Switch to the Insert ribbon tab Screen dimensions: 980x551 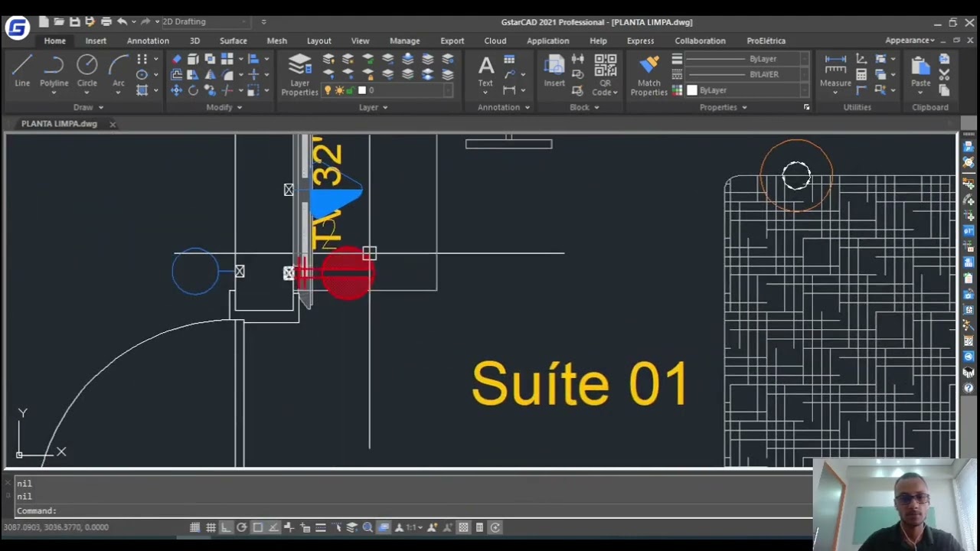pyautogui.click(x=96, y=41)
